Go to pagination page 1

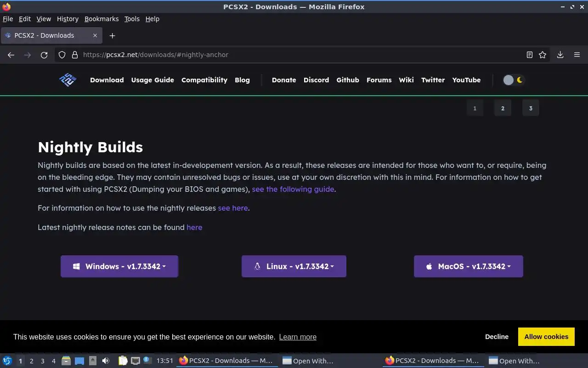[475, 108]
